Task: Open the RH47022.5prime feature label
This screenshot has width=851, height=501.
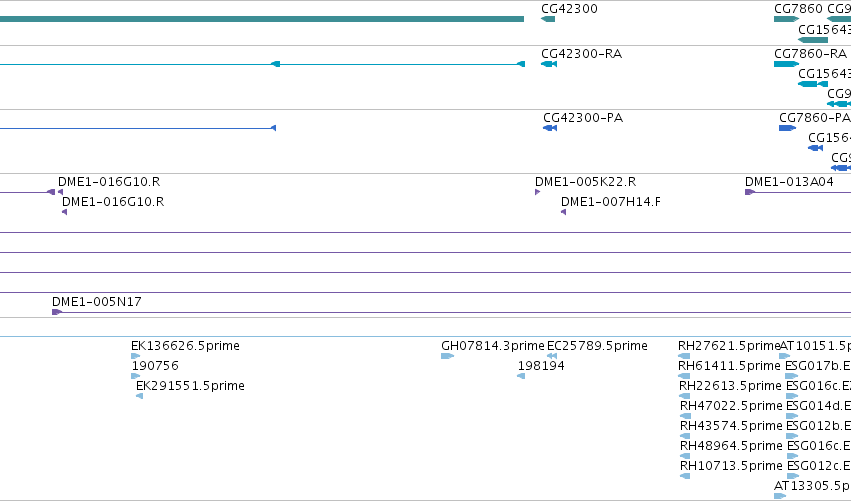Action: [731, 406]
